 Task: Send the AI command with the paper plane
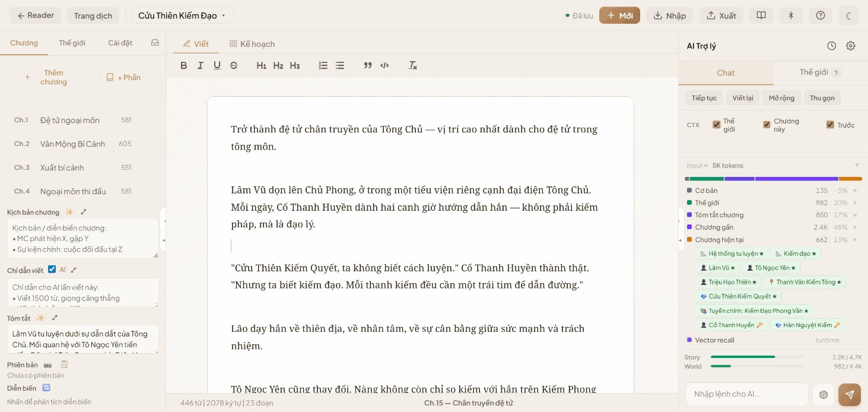point(850,394)
